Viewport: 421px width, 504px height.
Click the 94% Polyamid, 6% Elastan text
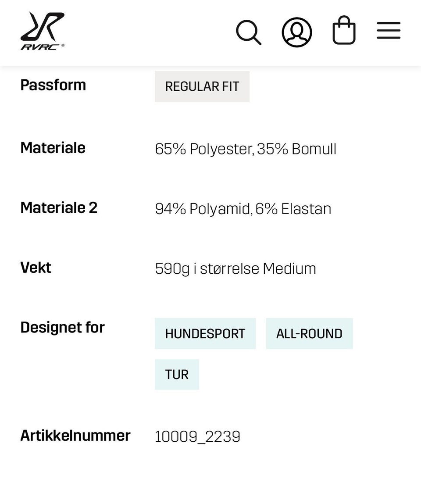click(x=243, y=209)
